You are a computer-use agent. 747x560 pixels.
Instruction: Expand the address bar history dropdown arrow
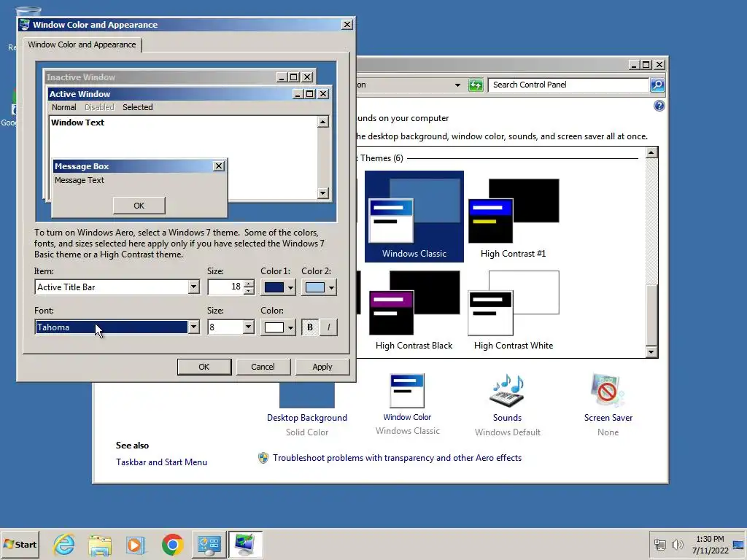click(457, 85)
